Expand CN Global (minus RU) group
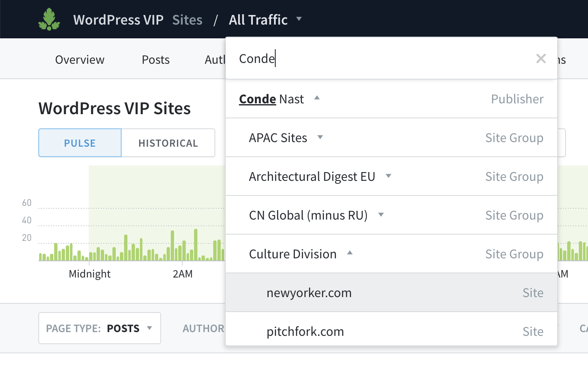The image size is (588, 380). tap(381, 215)
